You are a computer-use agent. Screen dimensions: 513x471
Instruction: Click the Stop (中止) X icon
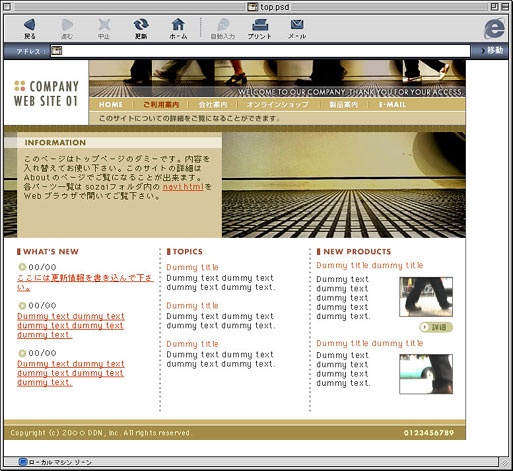[104, 25]
